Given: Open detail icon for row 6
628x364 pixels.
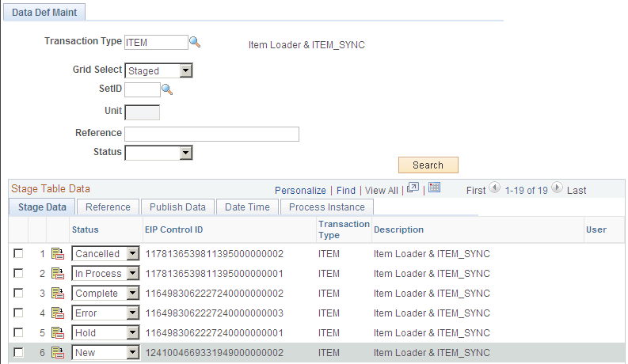Looking at the screenshot, I should coord(58,352).
